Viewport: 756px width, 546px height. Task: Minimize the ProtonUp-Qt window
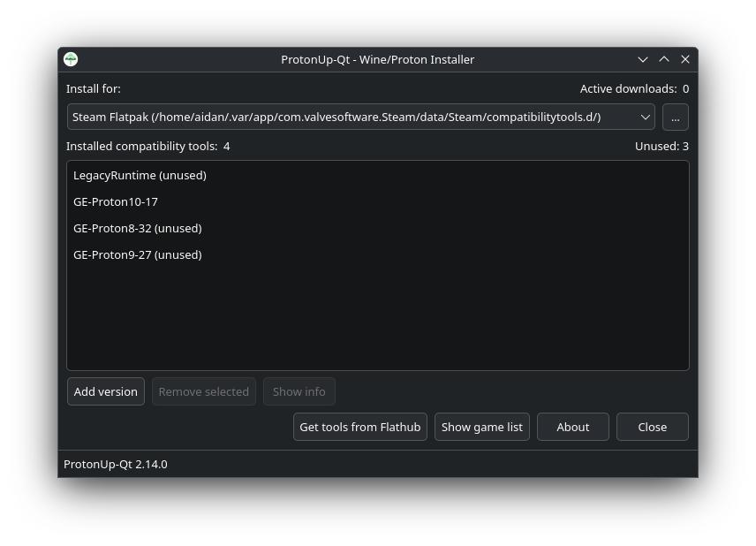pyautogui.click(x=643, y=59)
